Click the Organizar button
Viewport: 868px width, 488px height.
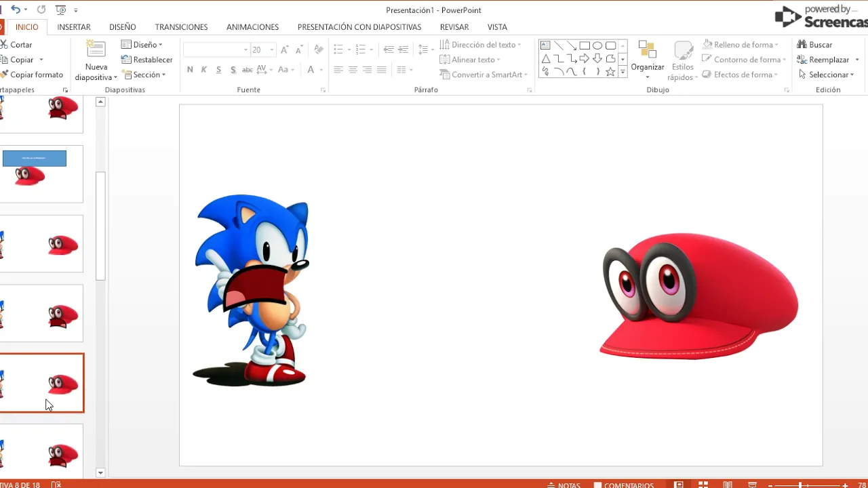tap(648, 60)
